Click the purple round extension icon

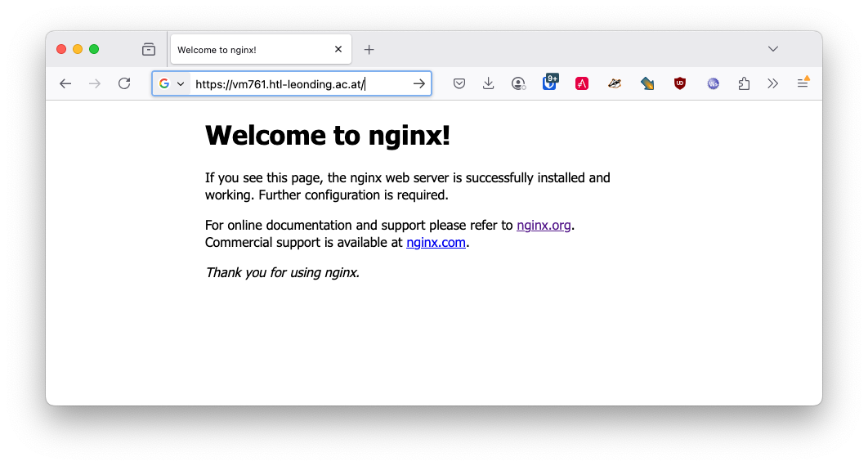[x=713, y=83]
